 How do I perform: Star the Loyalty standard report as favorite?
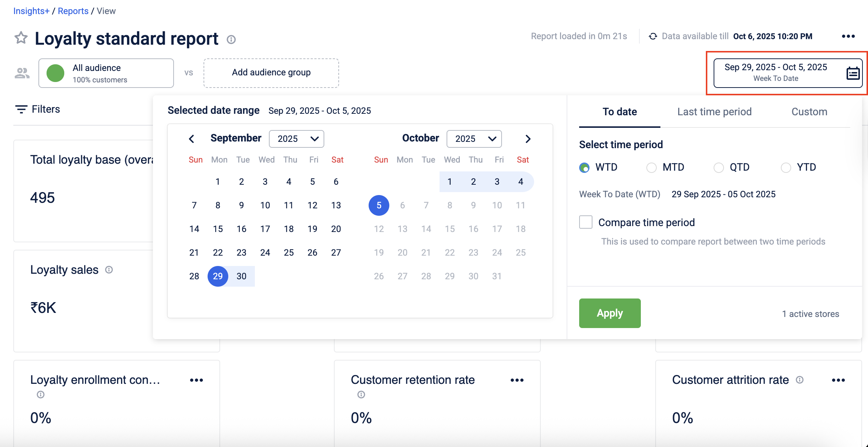pos(21,38)
